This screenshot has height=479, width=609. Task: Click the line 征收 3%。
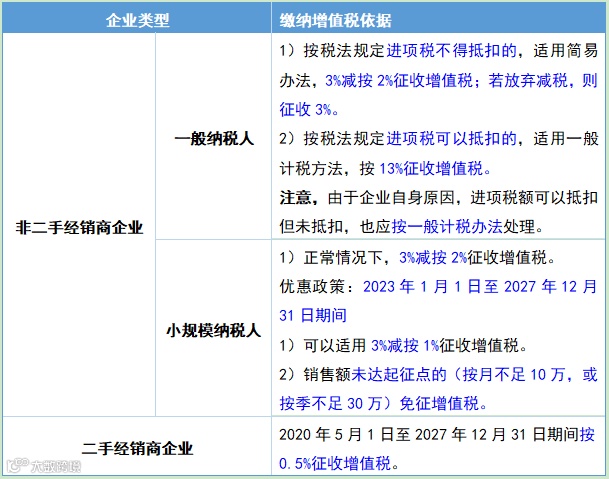(x=309, y=110)
